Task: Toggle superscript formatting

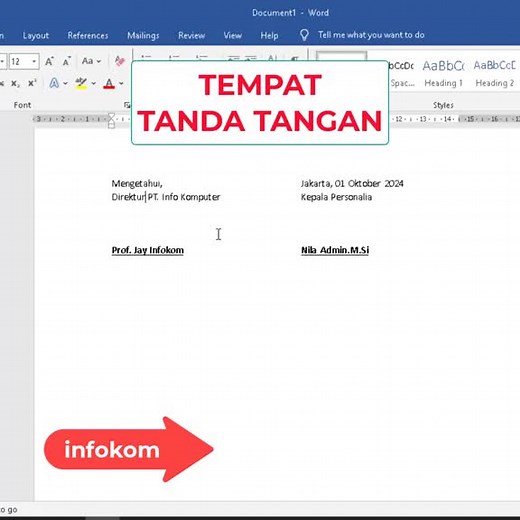Action: 32,83
